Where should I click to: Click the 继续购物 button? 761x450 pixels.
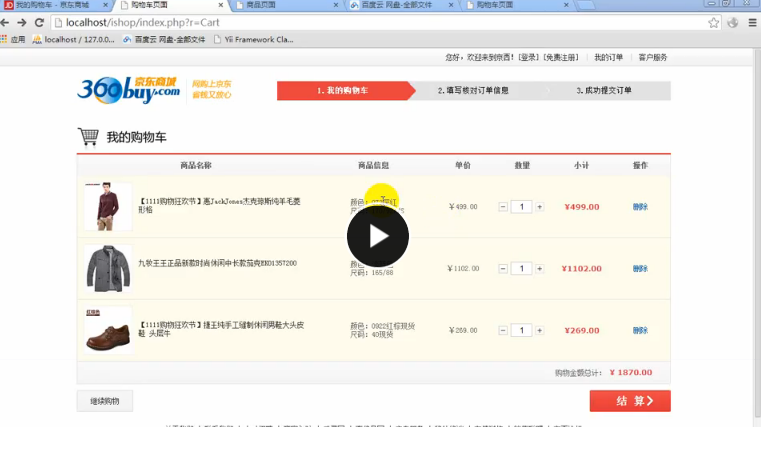tap(105, 401)
